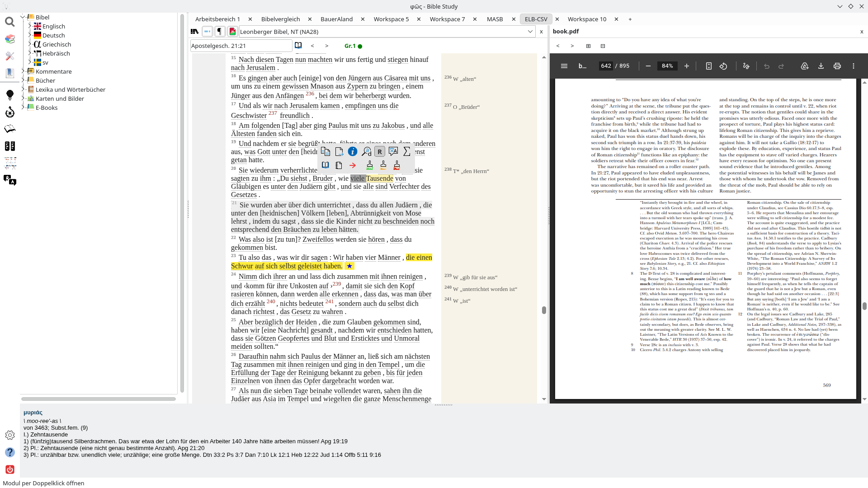
Task: Click the PDF zoom in plus button
Action: point(687,66)
